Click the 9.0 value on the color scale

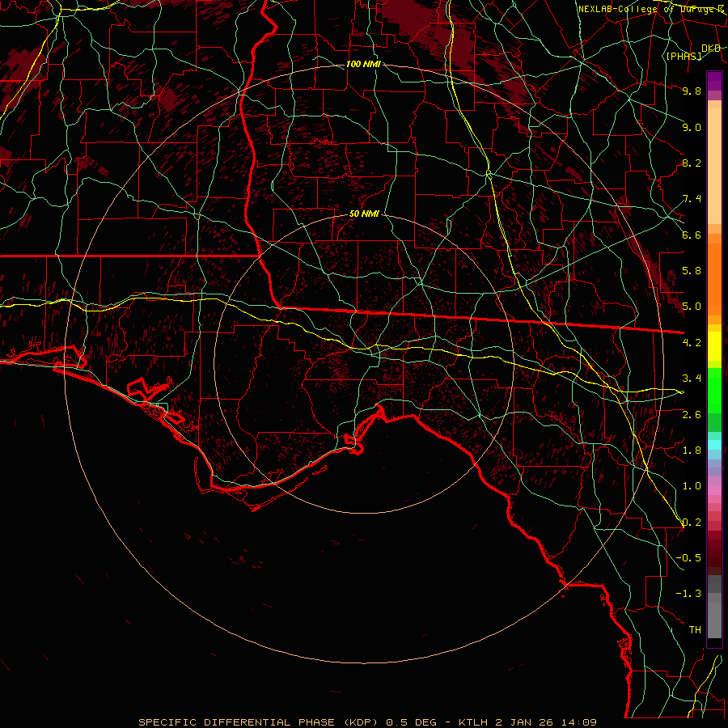tap(692, 127)
